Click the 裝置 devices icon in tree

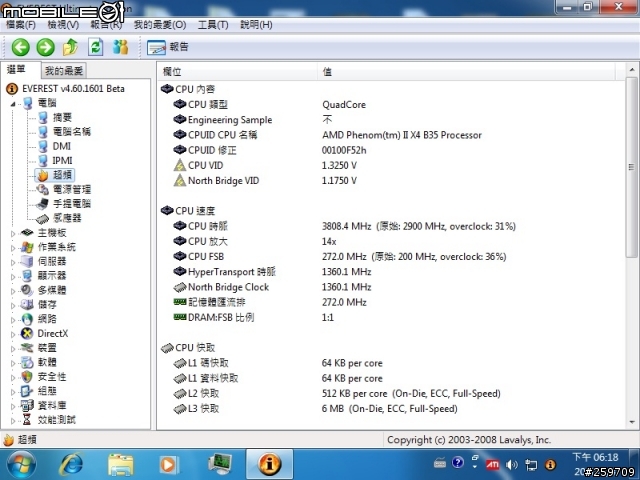pos(27,348)
